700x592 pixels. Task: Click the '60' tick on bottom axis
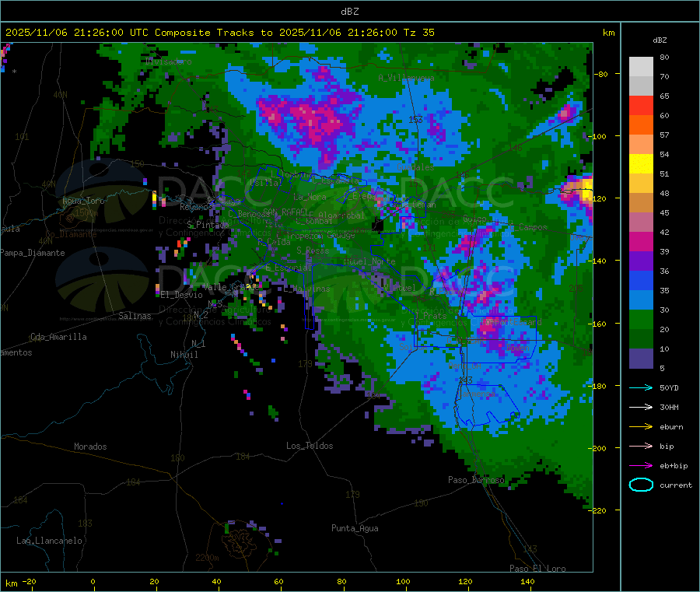click(x=278, y=581)
